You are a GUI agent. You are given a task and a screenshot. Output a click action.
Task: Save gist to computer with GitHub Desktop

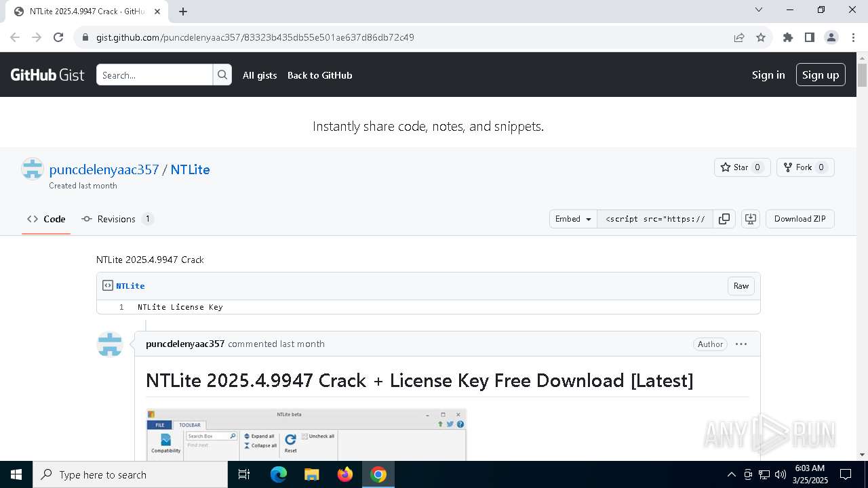[x=751, y=219]
